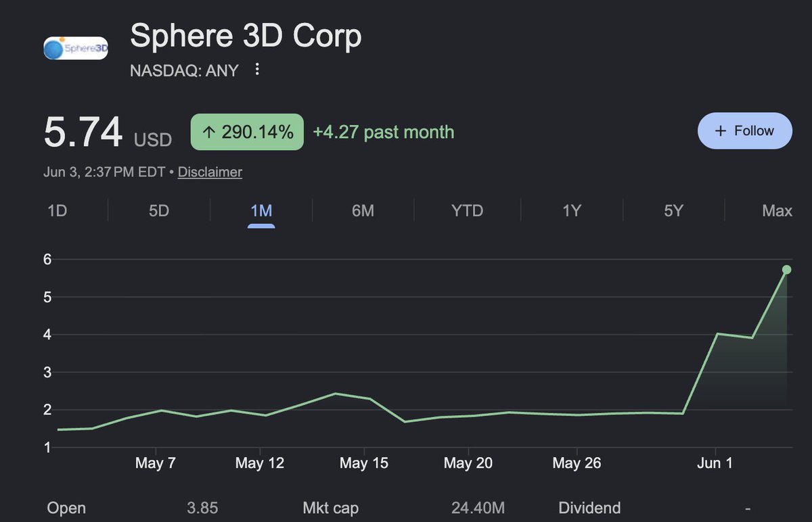Click the Open value 3.85

coord(202,508)
